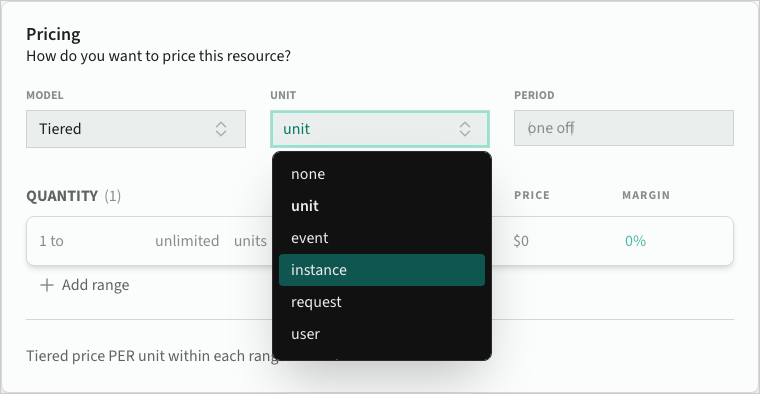Click the unlimited quantity upper bound
This screenshot has width=760, height=394.
[x=187, y=241]
